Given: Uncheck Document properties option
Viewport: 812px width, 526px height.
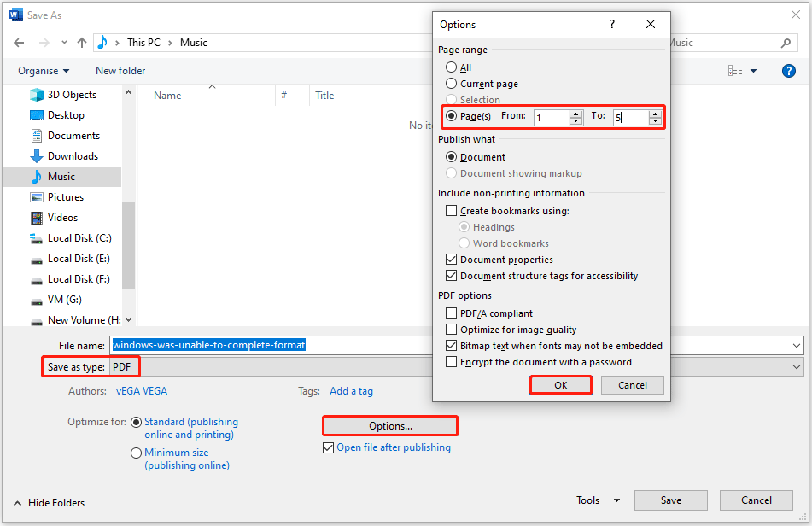Looking at the screenshot, I should click(452, 260).
